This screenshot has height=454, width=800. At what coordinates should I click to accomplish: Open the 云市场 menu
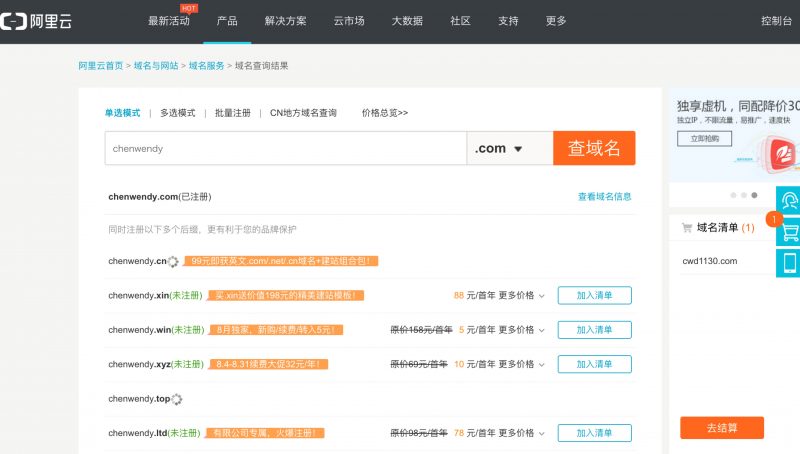click(349, 21)
